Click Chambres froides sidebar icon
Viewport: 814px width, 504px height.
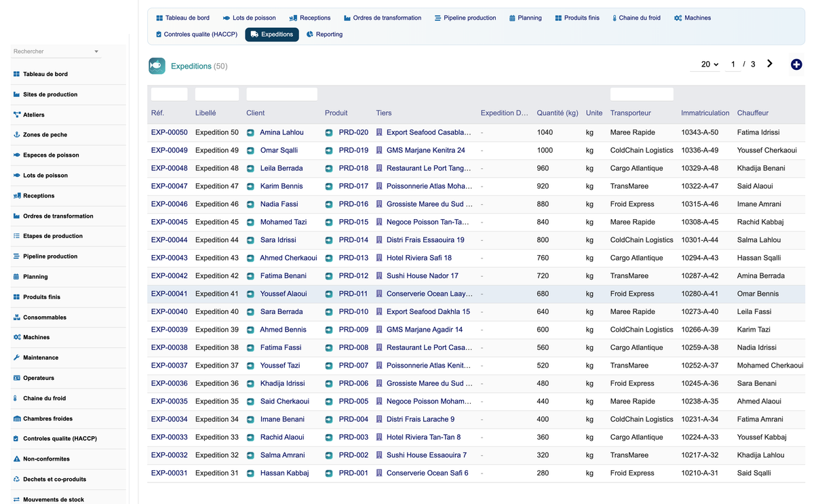[x=17, y=419]
